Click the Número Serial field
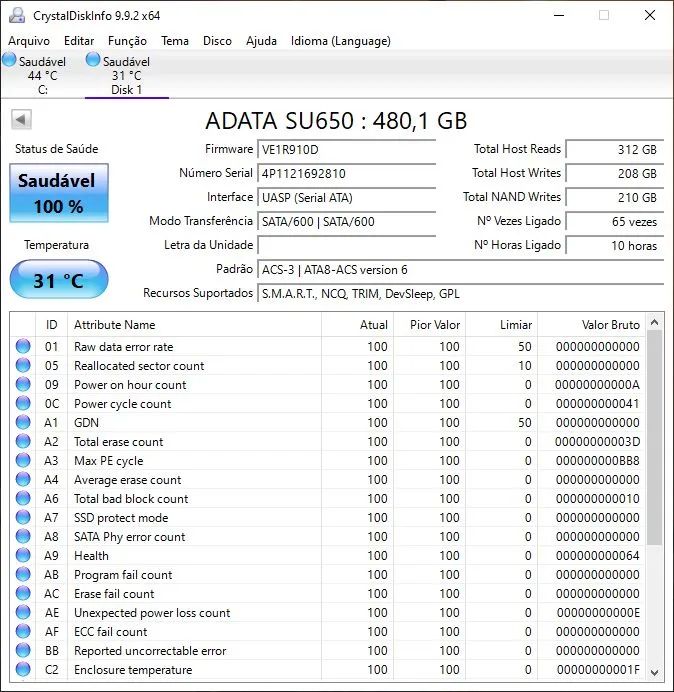Image resolution: width=674 pixels, height=692 pixels. click(x=346, y=173)
